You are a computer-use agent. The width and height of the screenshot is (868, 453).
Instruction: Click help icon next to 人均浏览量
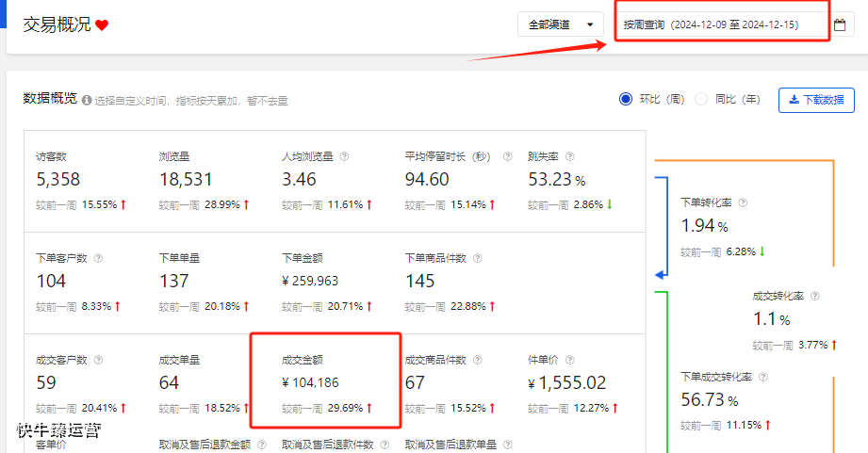tap(344, 157)
